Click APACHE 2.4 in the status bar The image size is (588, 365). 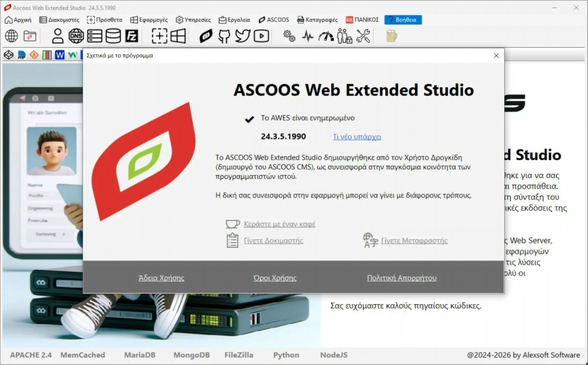30,355
